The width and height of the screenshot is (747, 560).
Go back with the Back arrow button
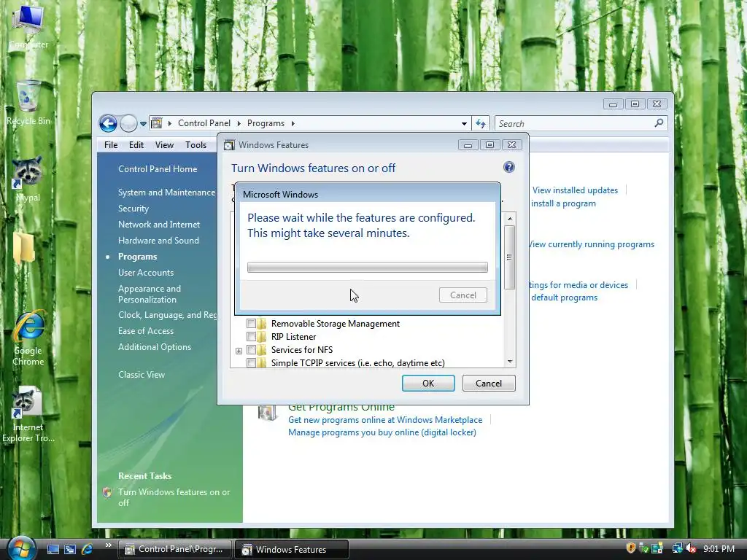[x=108, y=123]
